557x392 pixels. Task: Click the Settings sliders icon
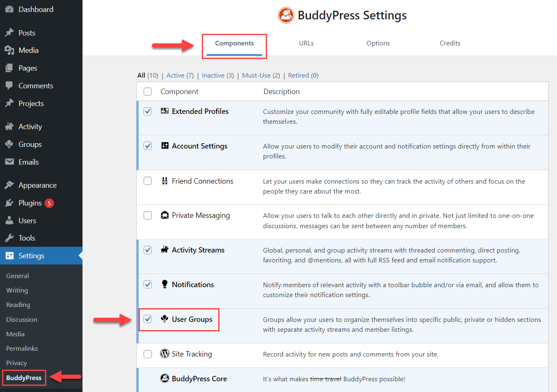9,256
